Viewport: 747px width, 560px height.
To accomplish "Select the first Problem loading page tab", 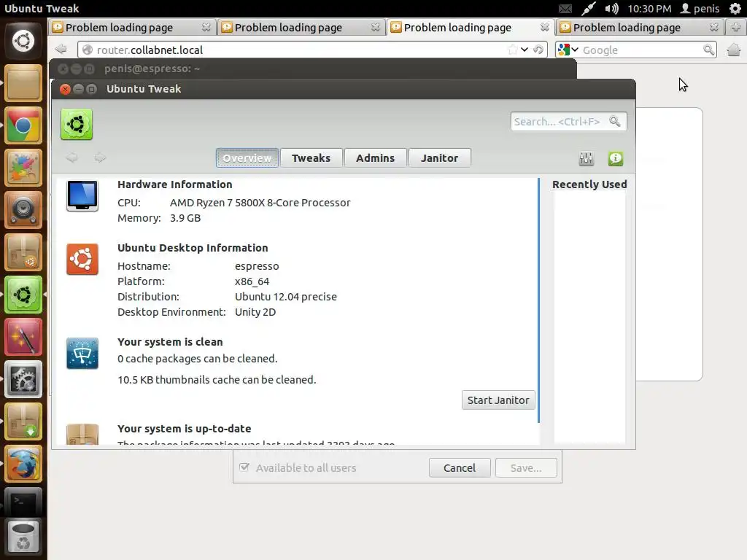I will (x=132, y=28).
